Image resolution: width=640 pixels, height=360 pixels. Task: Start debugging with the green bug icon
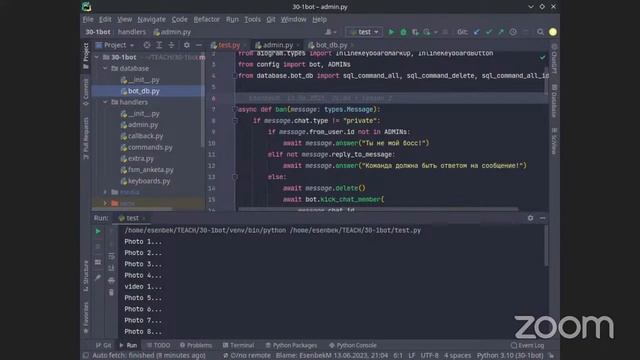click(x=403, y=32)
